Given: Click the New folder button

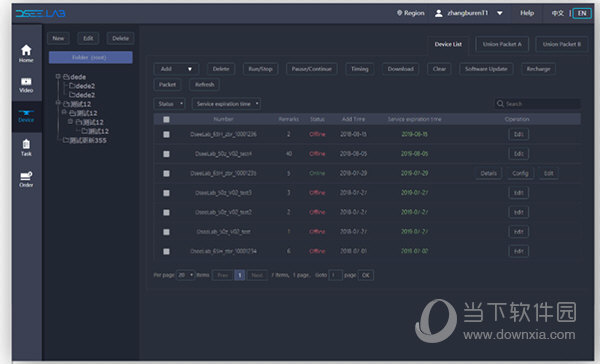Looking at the screenshot, I should coord(58,38).
